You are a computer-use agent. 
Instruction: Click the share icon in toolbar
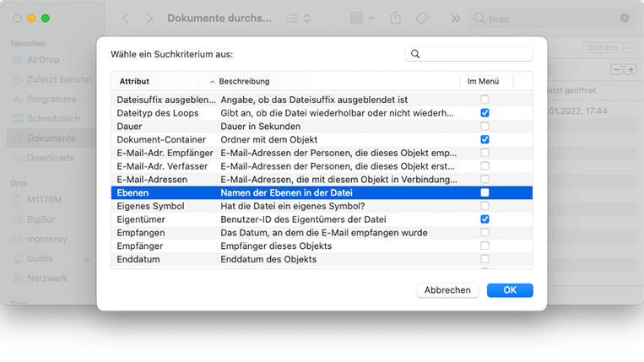coord(395,18)
